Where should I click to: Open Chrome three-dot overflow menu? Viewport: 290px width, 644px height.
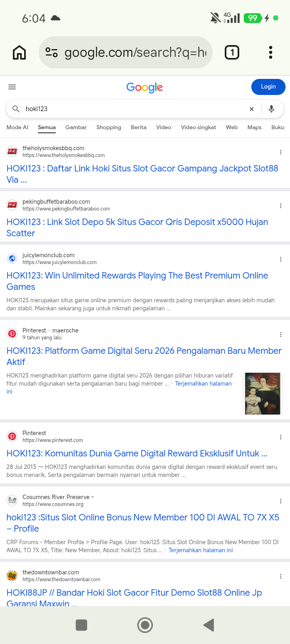[x=271, y=52]
